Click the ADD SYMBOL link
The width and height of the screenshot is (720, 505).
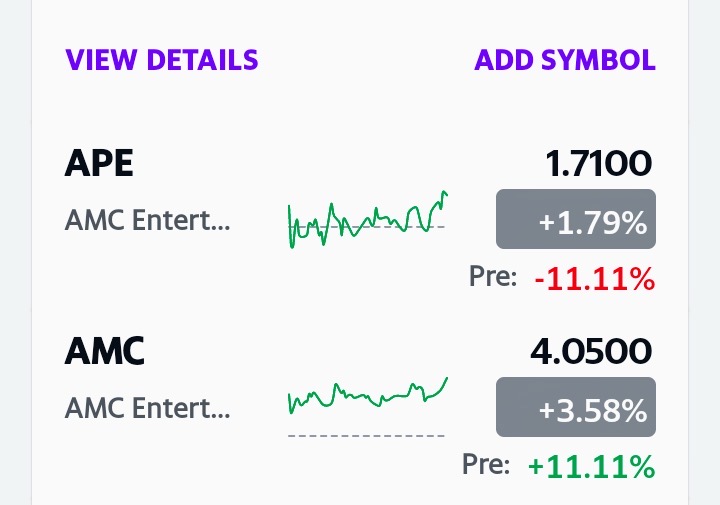pyautogui.click(x=565, y=60)
